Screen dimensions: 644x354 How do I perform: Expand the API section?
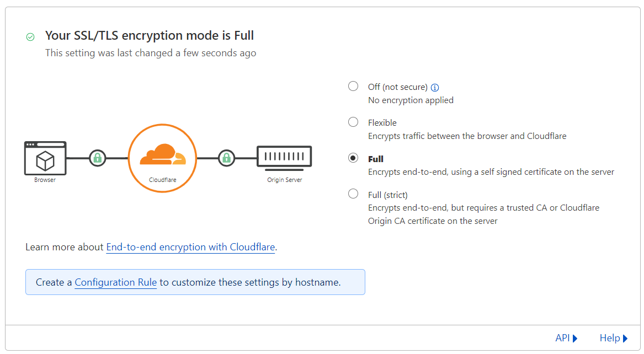click(x=562, y=338)
